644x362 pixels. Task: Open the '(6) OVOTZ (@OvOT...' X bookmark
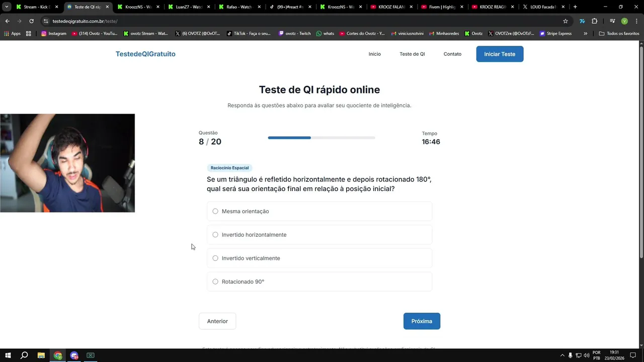pyautogui.click(x=198, y=34)
